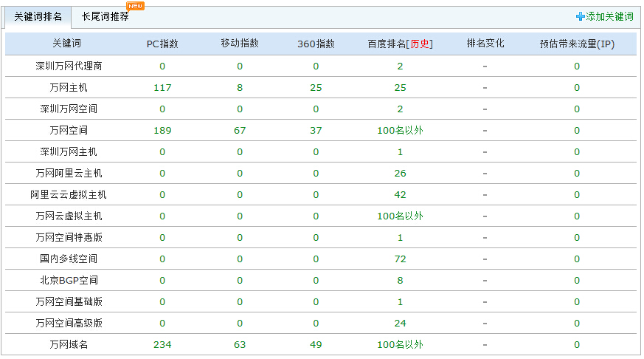Screen dimensions: 644x359
Task: Click the plus icon beside 添加关键词
Action: coord(580,16)
